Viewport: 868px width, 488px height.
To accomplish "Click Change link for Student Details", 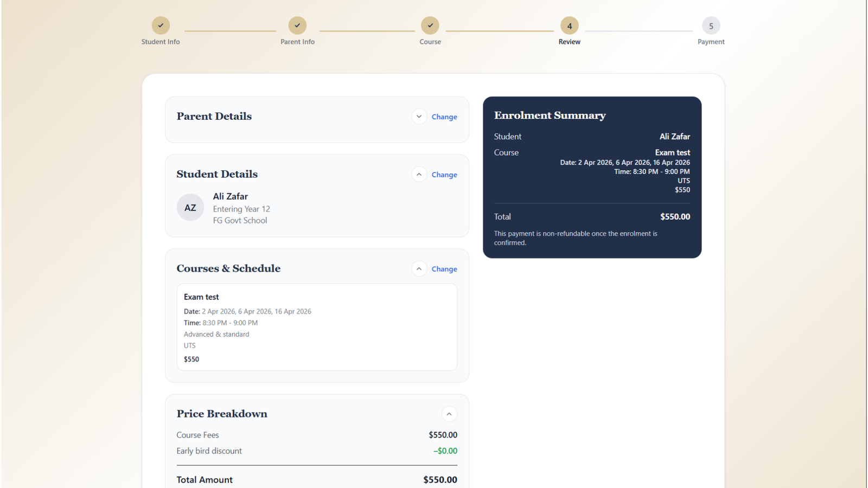I will pos(444,175).
